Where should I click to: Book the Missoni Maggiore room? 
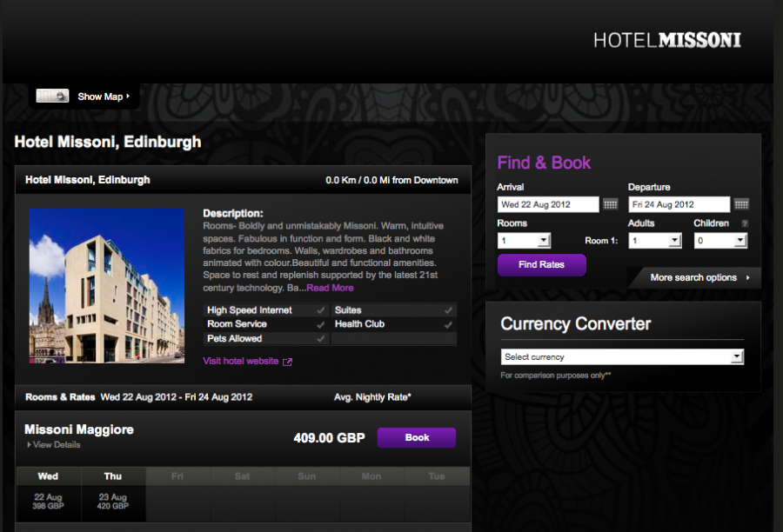point(417,437)
